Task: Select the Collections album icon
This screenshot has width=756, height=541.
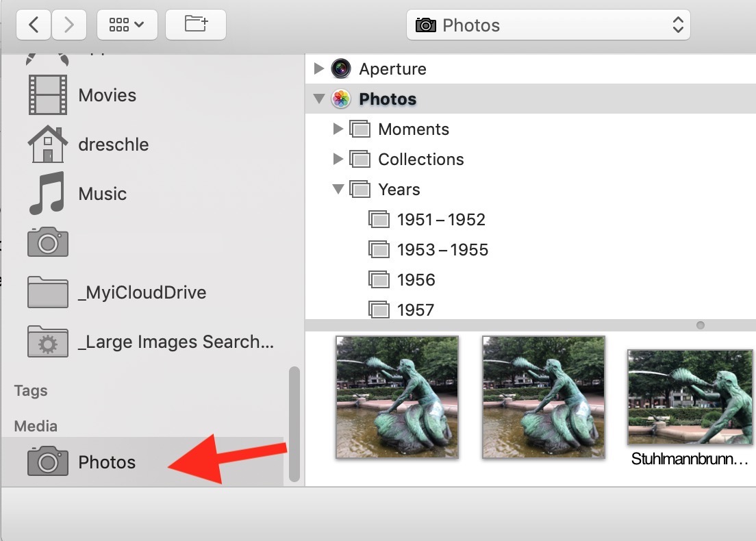Action: pos(360,159)
